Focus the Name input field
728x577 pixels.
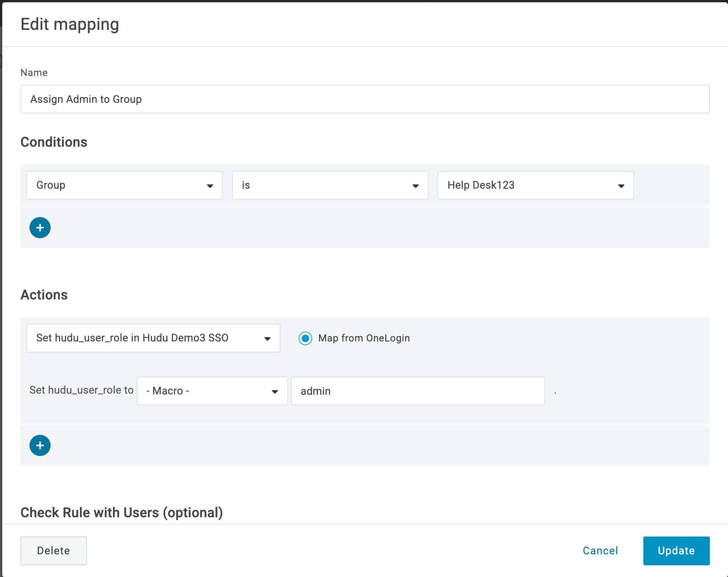coord(365,99)
